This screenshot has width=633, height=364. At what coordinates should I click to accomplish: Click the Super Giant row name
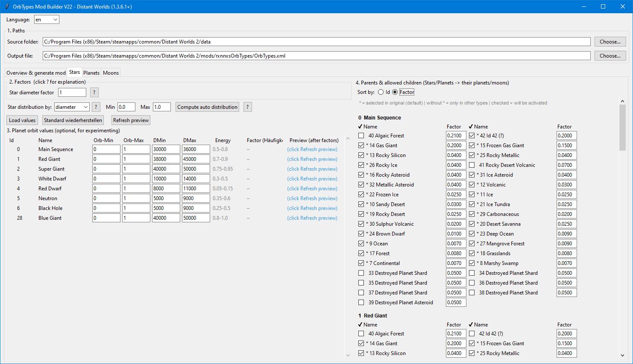pos(52,169)
